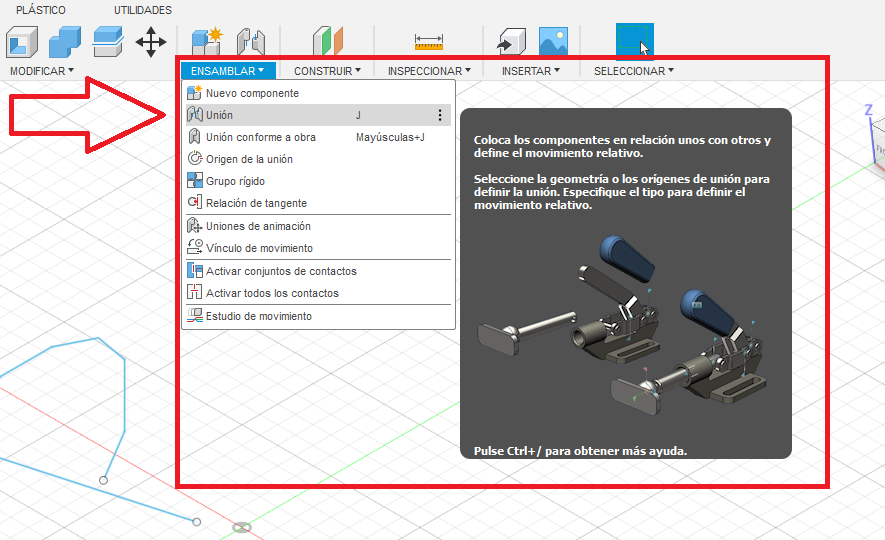This screenshot has width=885, height=540.
Task: Select Vínculo de movimiento entry
Action: pos(318,248)
